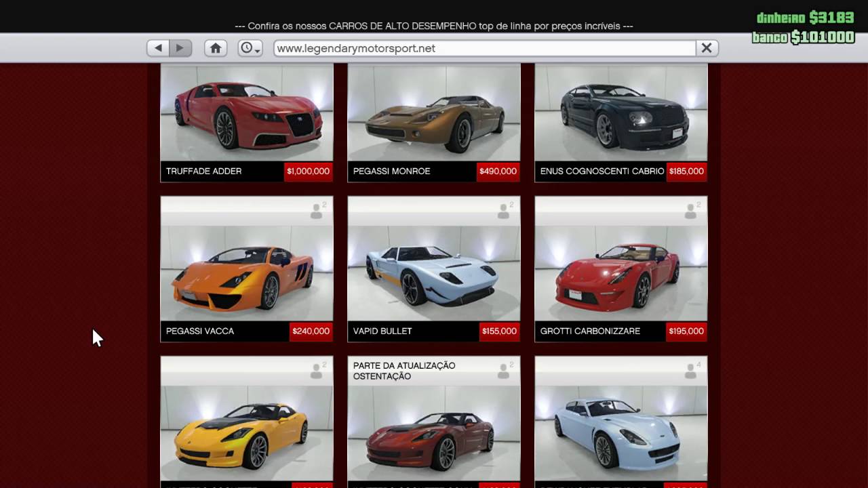Select the Enus Cognoscenti Cabrio car image
Viewport: 868px width, 488px height.
(x=621, y=113)
